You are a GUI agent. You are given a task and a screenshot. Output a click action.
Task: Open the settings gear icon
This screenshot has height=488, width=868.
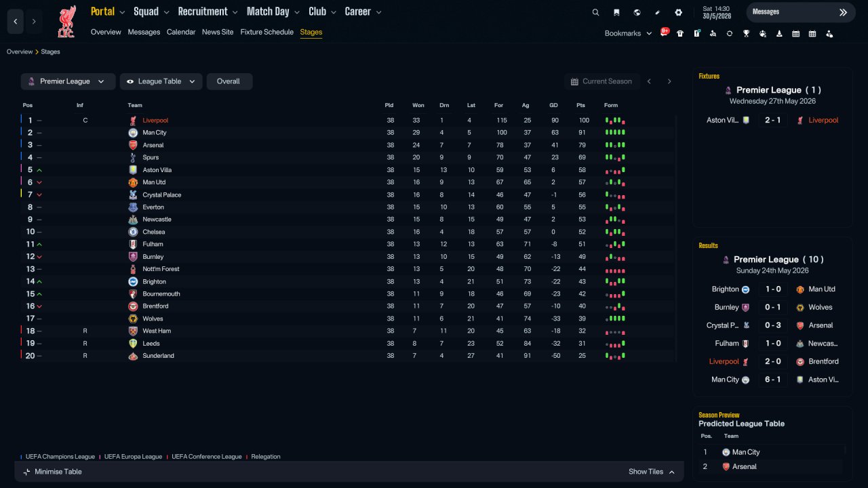pos(679,12)
